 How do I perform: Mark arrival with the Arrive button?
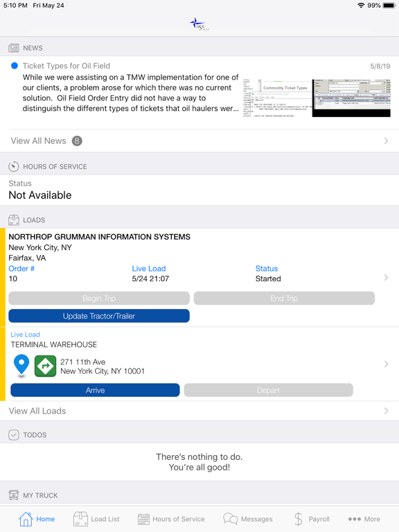tap(95, 390)
